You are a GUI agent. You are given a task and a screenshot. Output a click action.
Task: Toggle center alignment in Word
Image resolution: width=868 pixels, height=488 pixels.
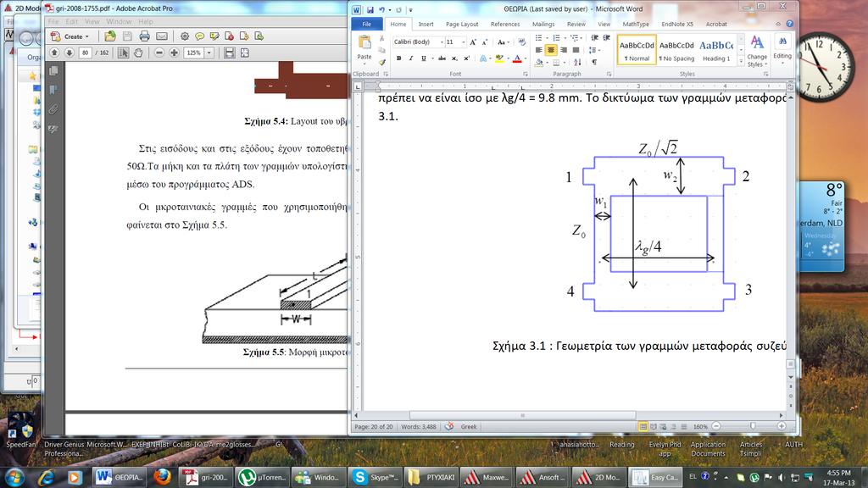551,50
